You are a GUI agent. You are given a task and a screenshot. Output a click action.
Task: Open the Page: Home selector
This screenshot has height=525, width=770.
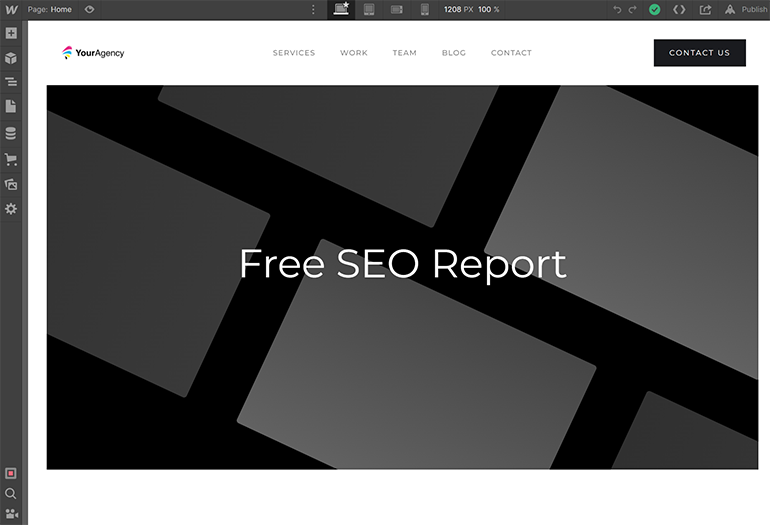[50, 9]
